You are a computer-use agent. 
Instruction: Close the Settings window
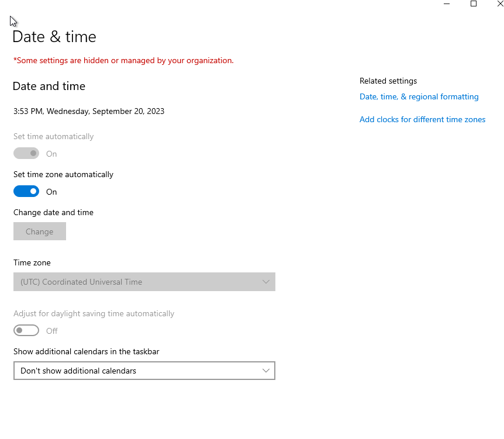click(500, 4)
